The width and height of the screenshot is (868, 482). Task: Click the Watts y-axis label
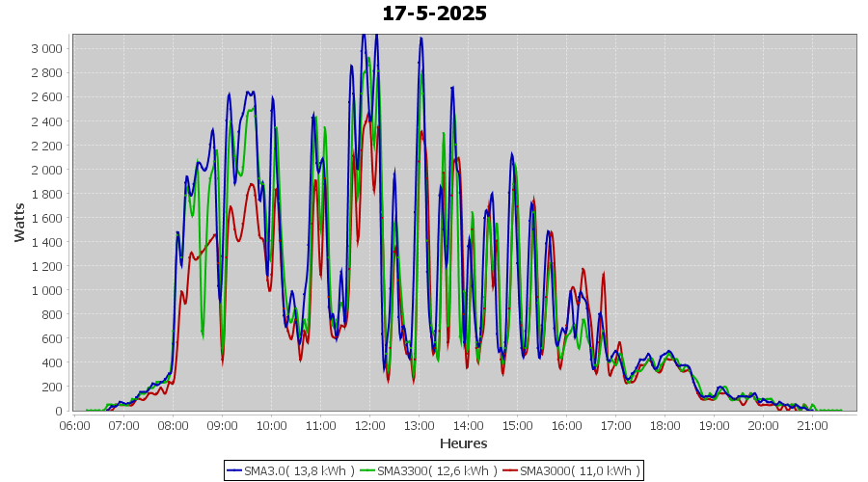tap(19, 223)
